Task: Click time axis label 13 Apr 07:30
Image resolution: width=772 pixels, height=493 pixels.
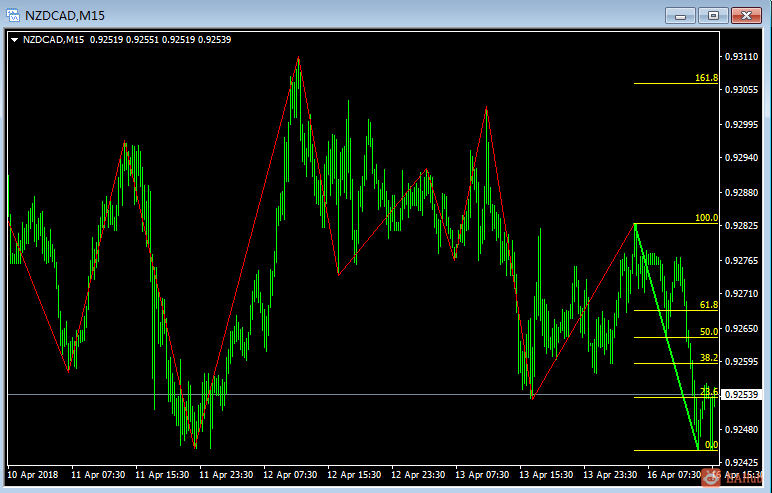Action: pyautogui.click(x=482, y=475)
